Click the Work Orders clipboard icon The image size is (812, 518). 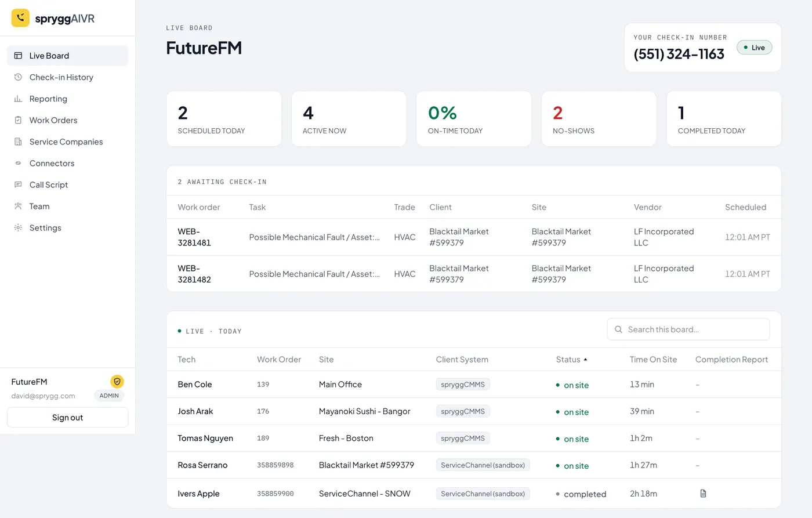(x=18, y=120)
